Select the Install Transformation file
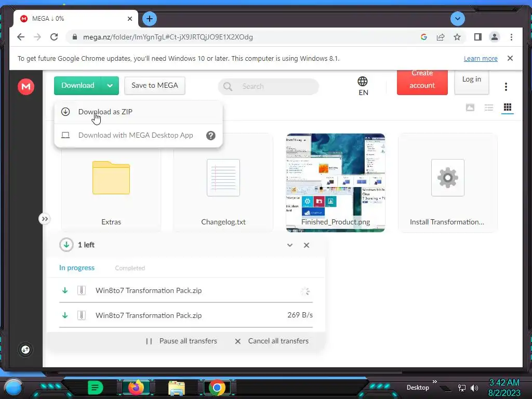This screenshot has width=532, height=399. (447, 183)
